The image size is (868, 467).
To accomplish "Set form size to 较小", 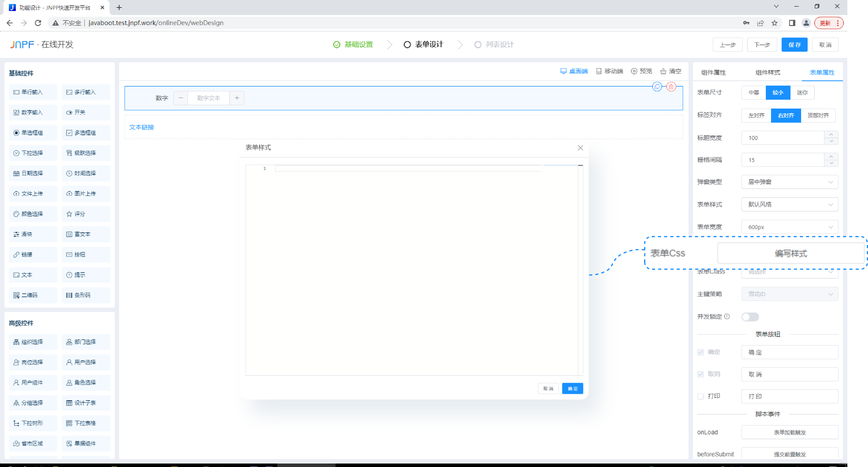I will pyautogui.click(x=778, y=93).
